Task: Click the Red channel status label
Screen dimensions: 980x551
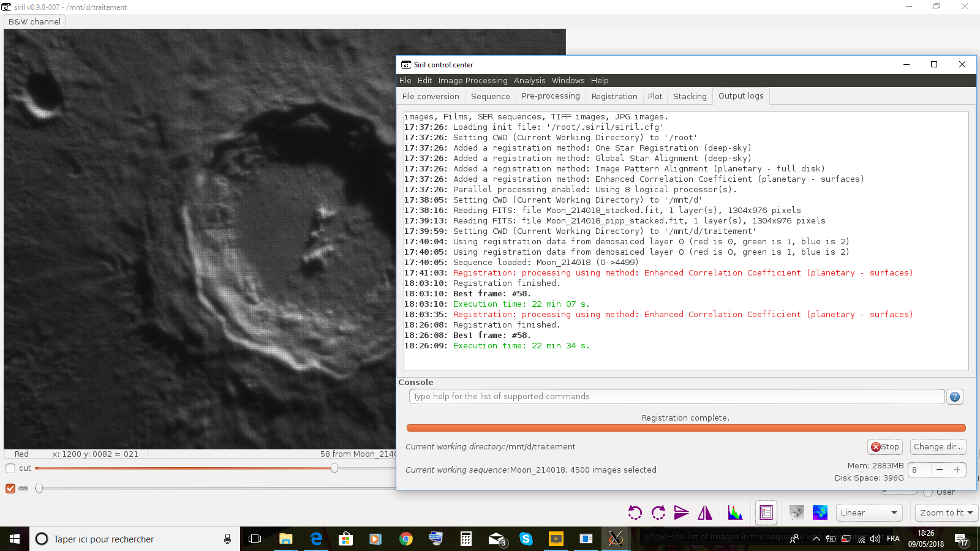Action: (21, 454)
